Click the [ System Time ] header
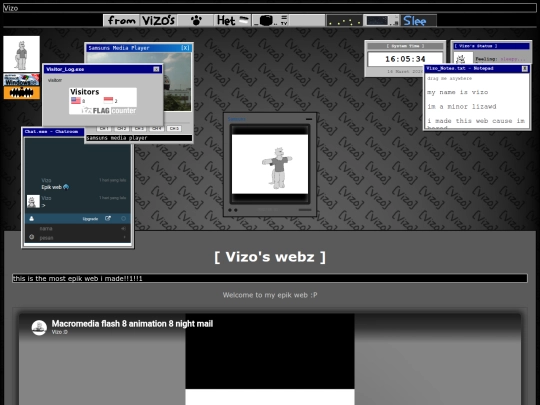Image resolution: width=540 pixels, height=405 pixels. tap(405, 46)
